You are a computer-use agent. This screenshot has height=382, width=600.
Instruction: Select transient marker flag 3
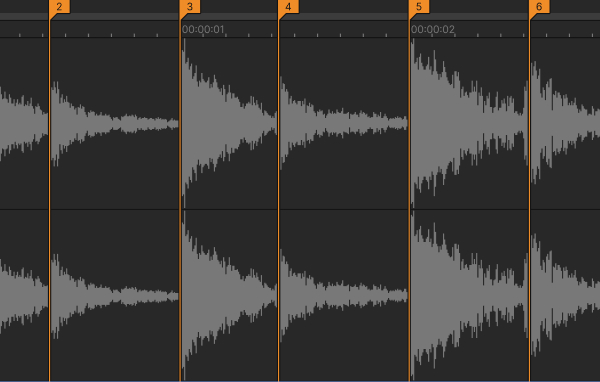(190, 7)
